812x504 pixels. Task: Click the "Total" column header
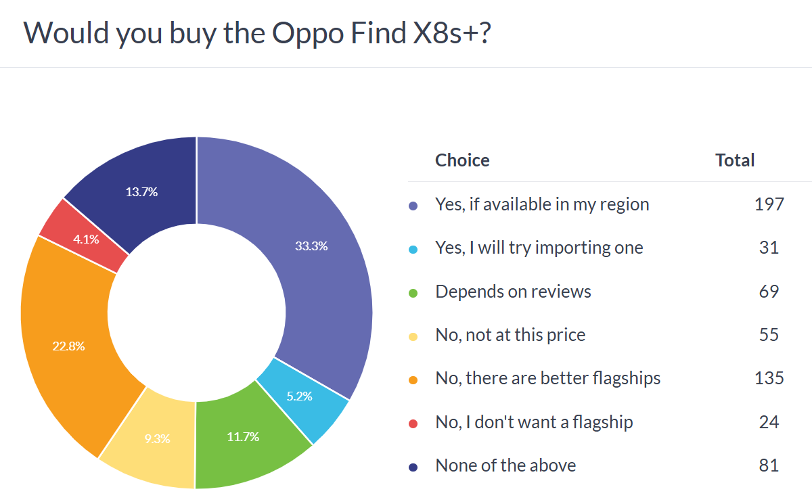tap(735, 160)
